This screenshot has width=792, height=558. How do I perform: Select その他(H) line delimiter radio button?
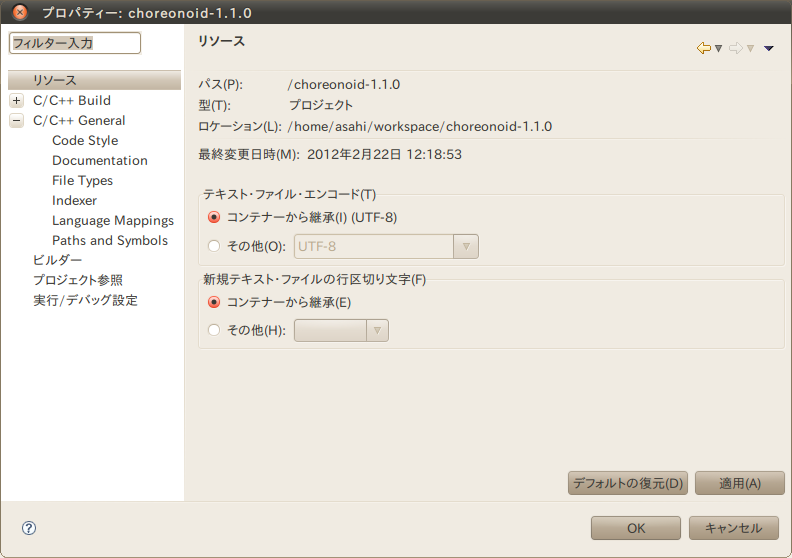214,330
